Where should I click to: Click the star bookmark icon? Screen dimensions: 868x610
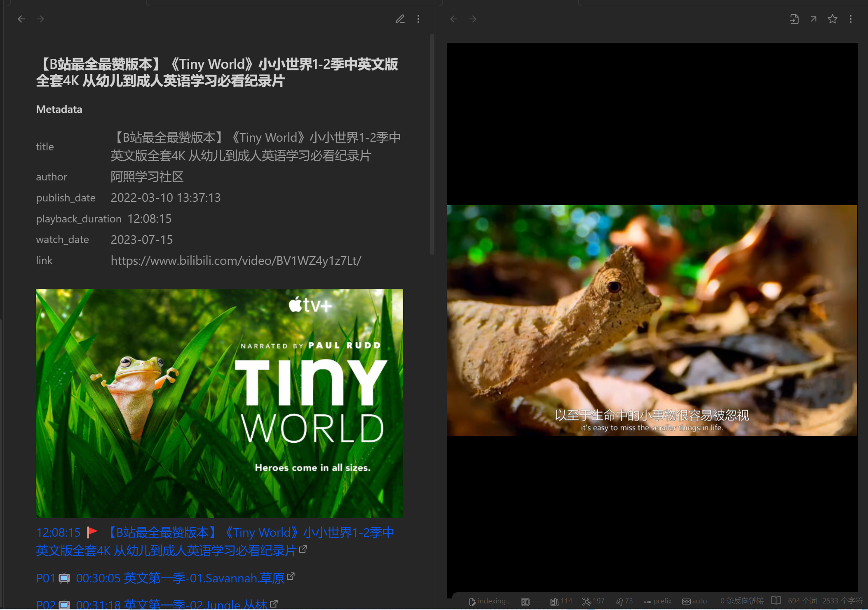pyautogui.click(x=832, y=19)
